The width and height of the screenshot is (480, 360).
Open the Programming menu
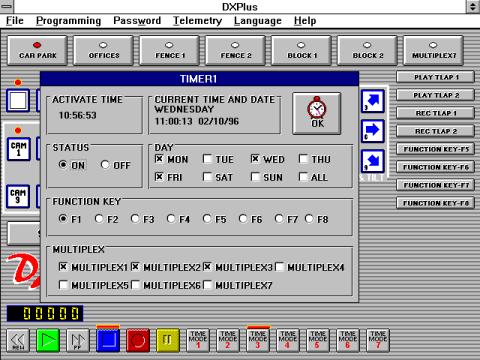click(68, 21)
